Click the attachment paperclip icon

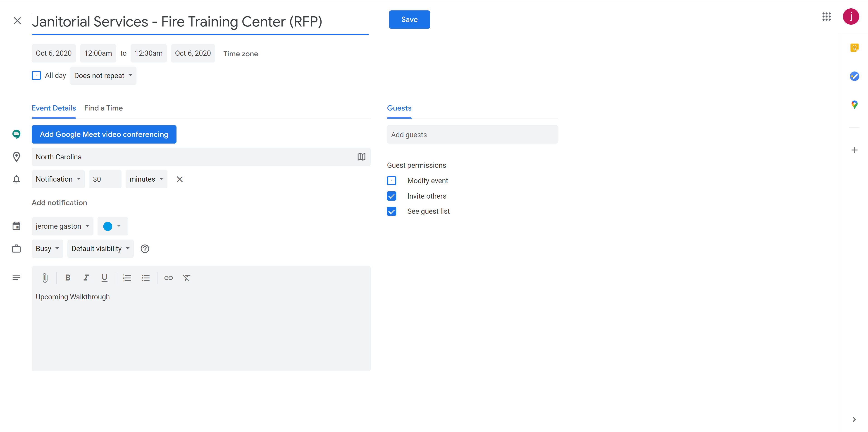[45, 278]
